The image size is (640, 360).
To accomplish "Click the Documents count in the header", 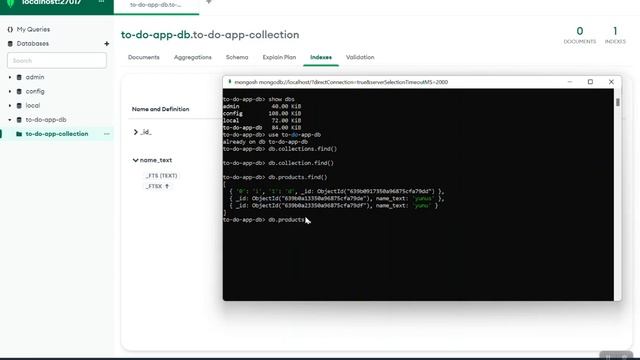I will 580,35.
